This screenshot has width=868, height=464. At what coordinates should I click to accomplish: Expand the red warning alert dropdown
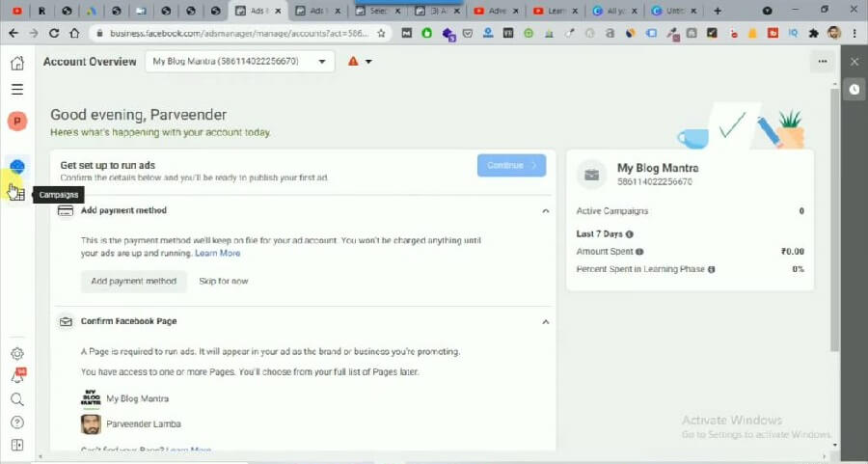coord(360,62)
